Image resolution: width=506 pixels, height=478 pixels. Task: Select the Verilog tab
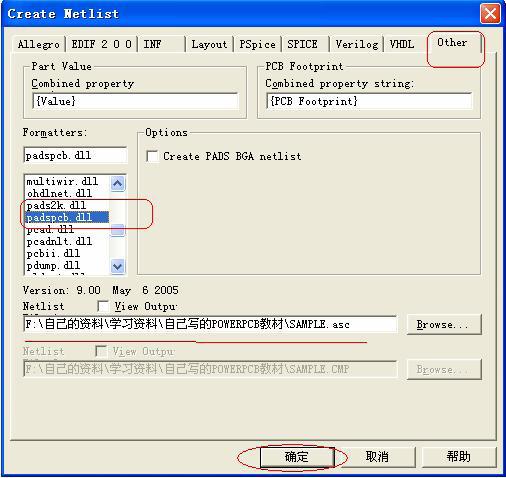tap(357, 44)
